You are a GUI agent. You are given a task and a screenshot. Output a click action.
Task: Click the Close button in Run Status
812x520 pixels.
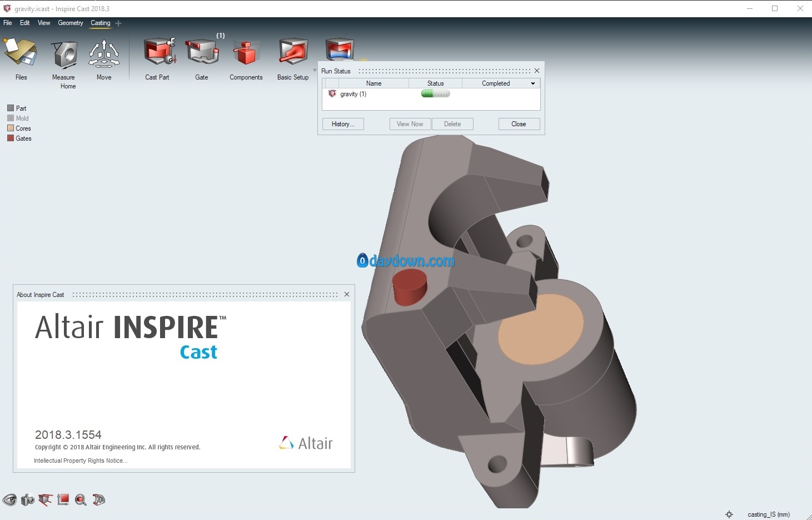pyautogui.click(x=519, y=124)
